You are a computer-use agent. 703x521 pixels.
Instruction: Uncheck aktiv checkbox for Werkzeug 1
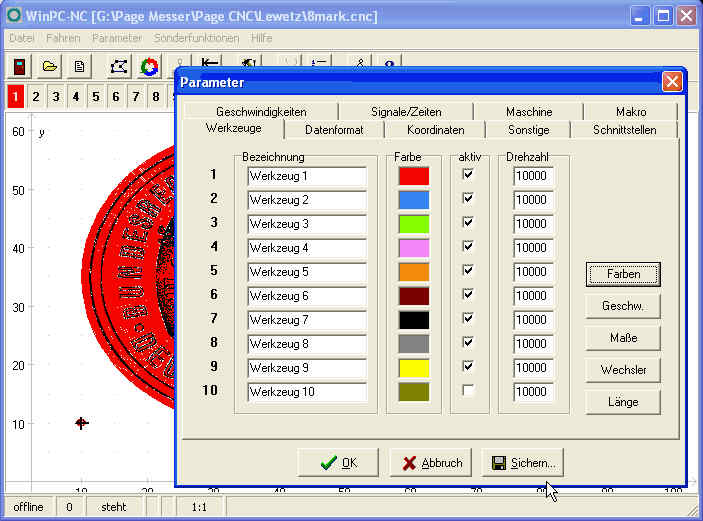click(x=468, y=175)
